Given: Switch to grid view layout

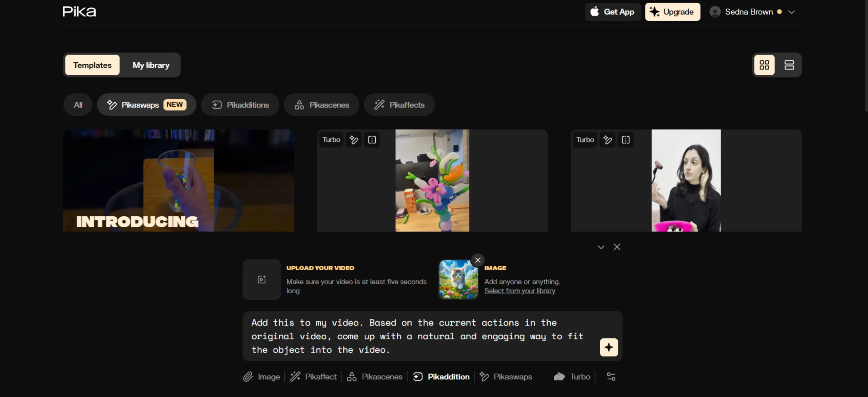Looking at the screenshot, I should (764, 65).
